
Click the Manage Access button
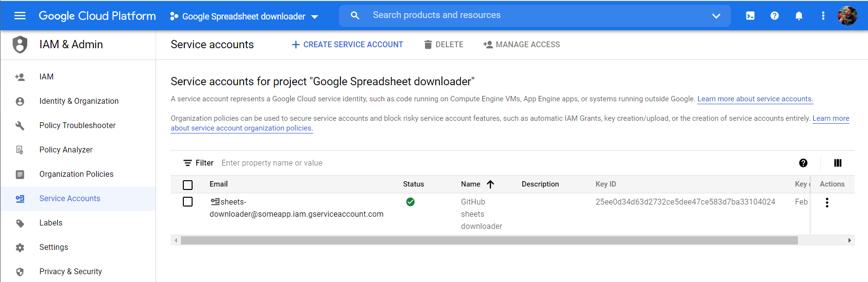coord(521,45)
